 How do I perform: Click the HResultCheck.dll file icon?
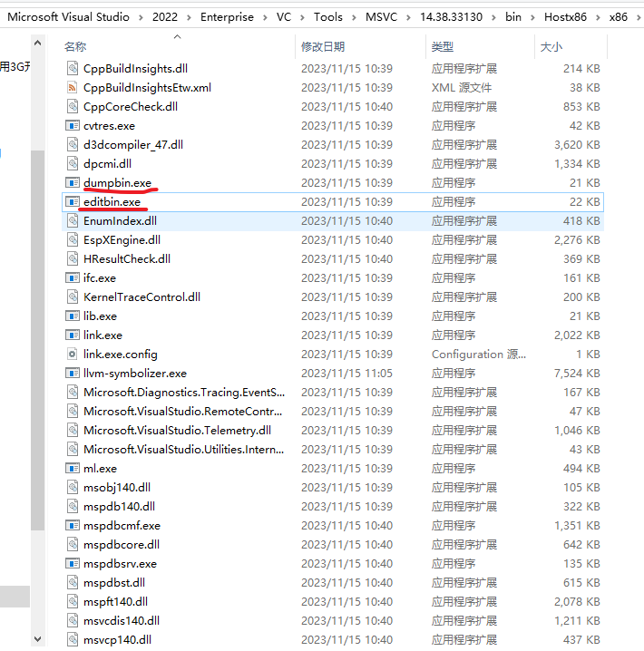tap(73, 258)
